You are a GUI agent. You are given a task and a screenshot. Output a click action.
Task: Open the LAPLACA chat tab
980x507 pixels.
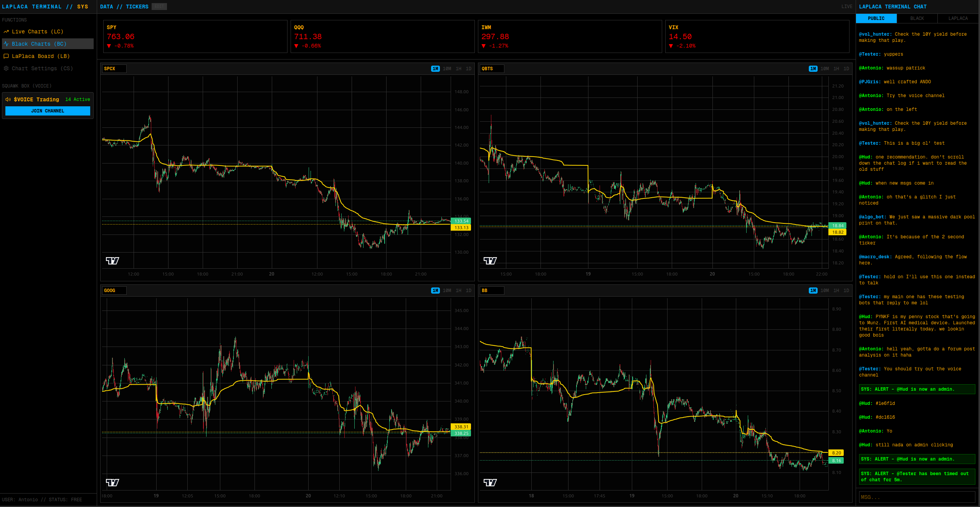(x=958, y=18)
